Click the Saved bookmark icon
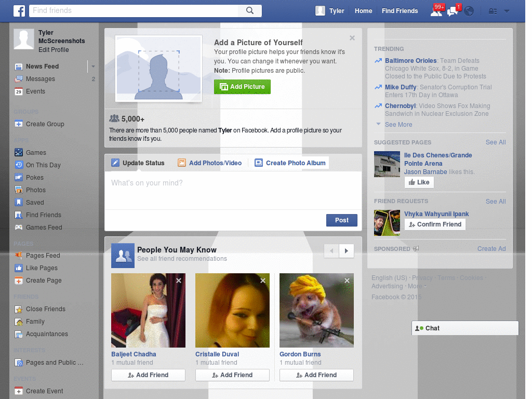 (19, 203)
